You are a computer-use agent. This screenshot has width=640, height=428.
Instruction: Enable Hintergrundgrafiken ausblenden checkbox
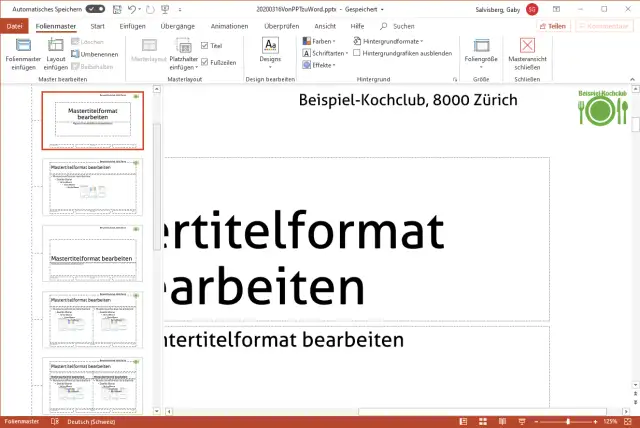click(357, 53)
